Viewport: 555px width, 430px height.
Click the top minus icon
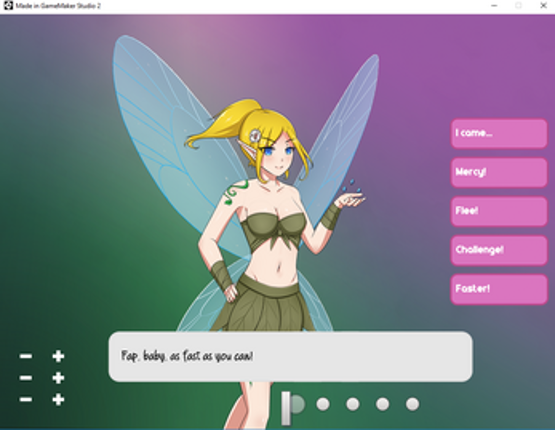[x=26, y=356]
